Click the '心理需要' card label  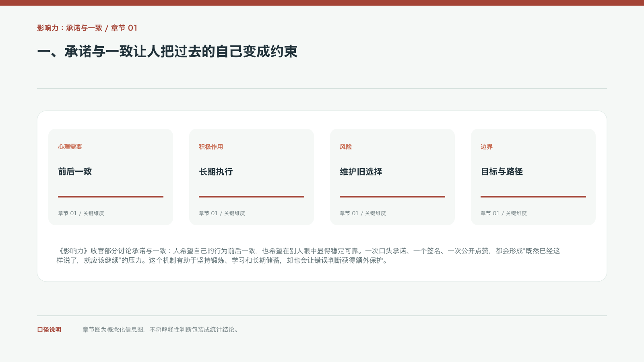point(70,147)
